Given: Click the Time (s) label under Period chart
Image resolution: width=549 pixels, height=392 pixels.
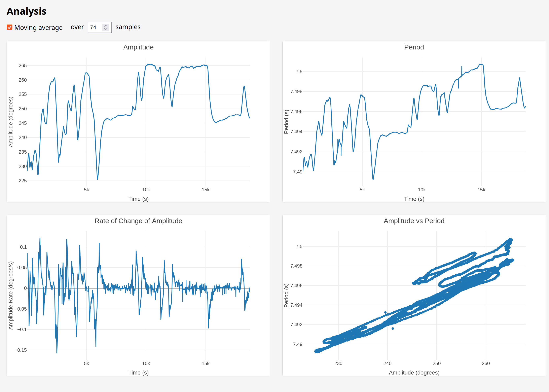Looking at the screenshot, I should pos(414,199).
